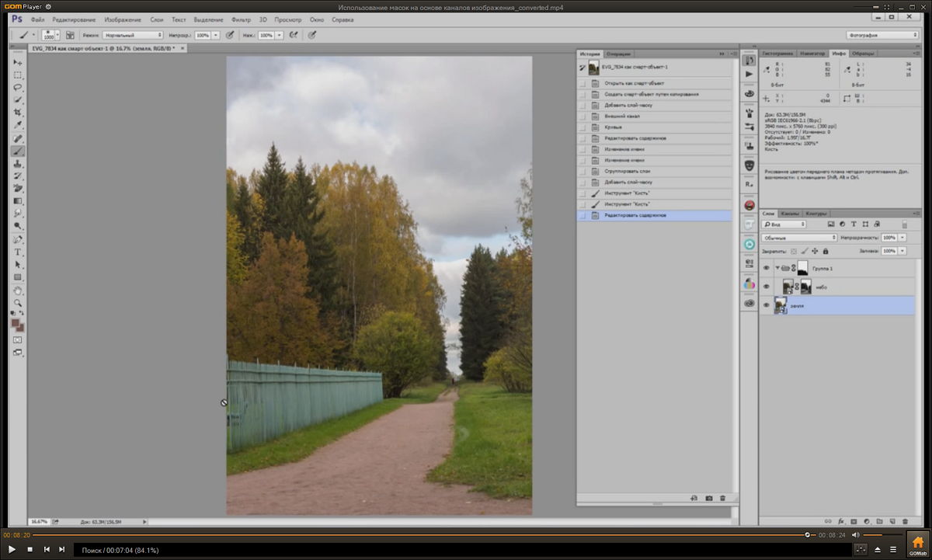Viewport: 932px width, 560px height.
Task: Select the Gradient tool
Action: (17, 201)
